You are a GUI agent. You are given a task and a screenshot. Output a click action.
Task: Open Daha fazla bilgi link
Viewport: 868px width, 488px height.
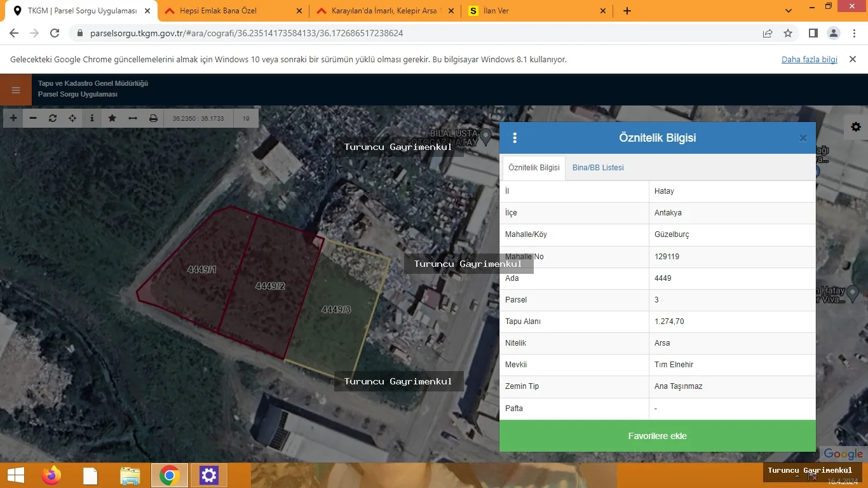(809, 59)
